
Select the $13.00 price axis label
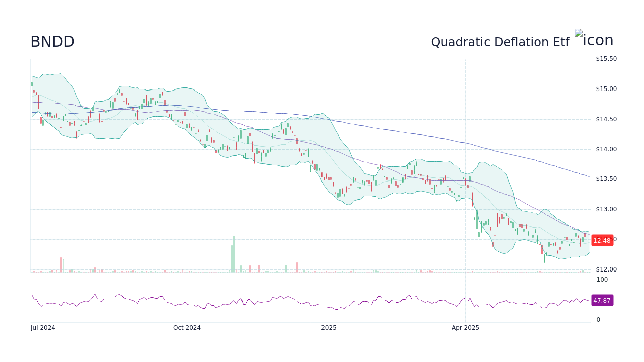606,209
